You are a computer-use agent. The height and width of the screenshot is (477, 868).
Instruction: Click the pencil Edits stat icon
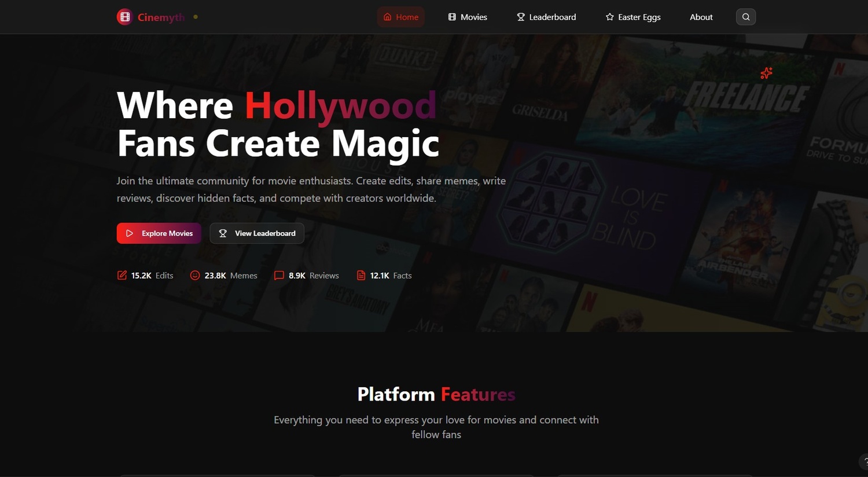[122, 276]
